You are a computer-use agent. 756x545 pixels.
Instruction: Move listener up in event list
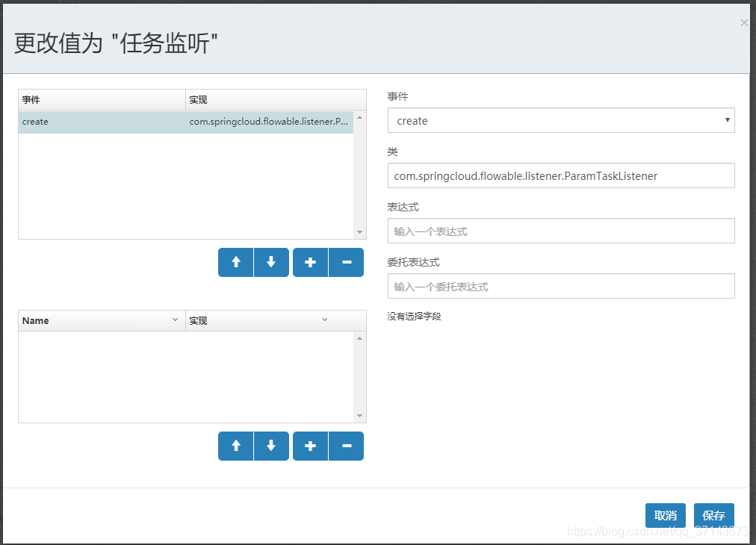coord(236,262)
